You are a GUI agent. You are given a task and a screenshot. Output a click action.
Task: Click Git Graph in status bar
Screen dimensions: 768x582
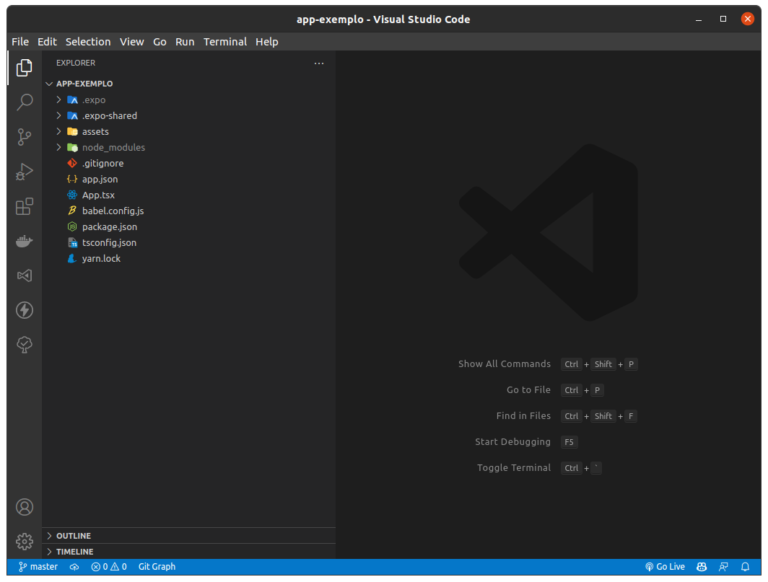(x=156, y=567)
